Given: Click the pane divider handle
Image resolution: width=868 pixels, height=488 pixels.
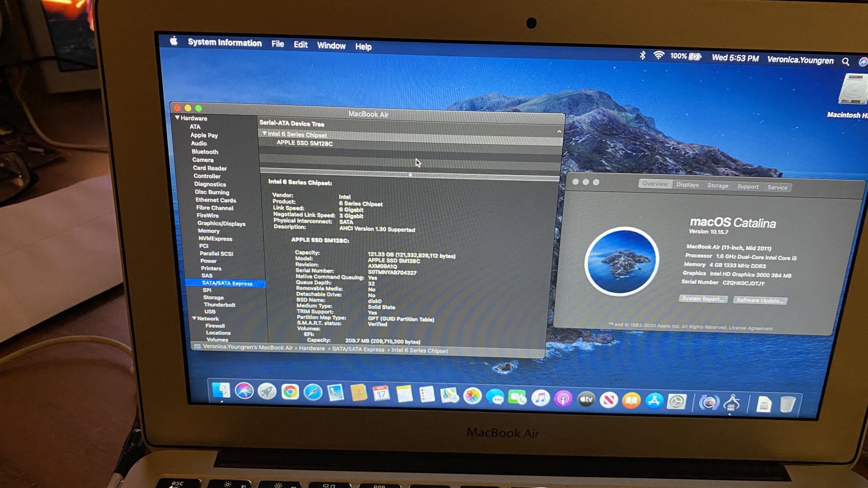Looking at the screenshot, I should (410, 175).
